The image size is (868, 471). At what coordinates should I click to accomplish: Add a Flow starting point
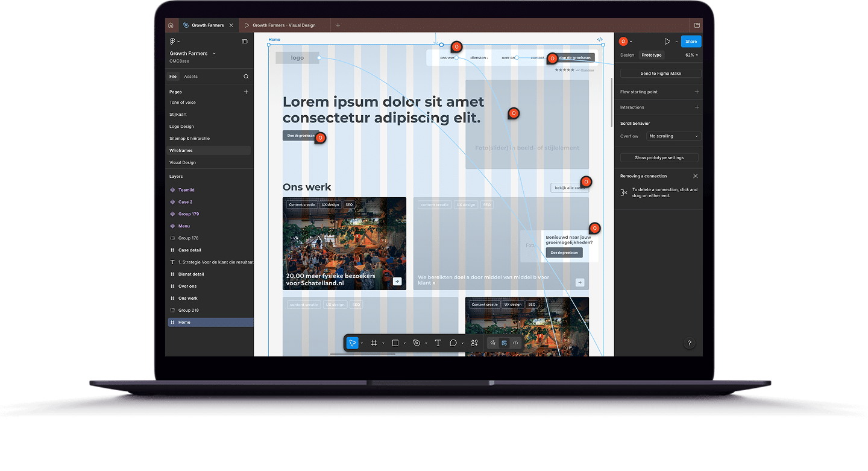coord(697,92)
